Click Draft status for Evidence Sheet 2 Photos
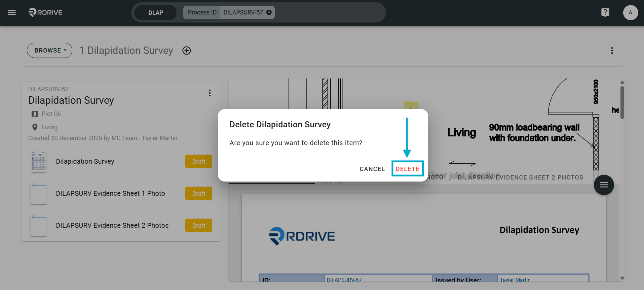Viewport: 644px width, 290px height. 199,225
